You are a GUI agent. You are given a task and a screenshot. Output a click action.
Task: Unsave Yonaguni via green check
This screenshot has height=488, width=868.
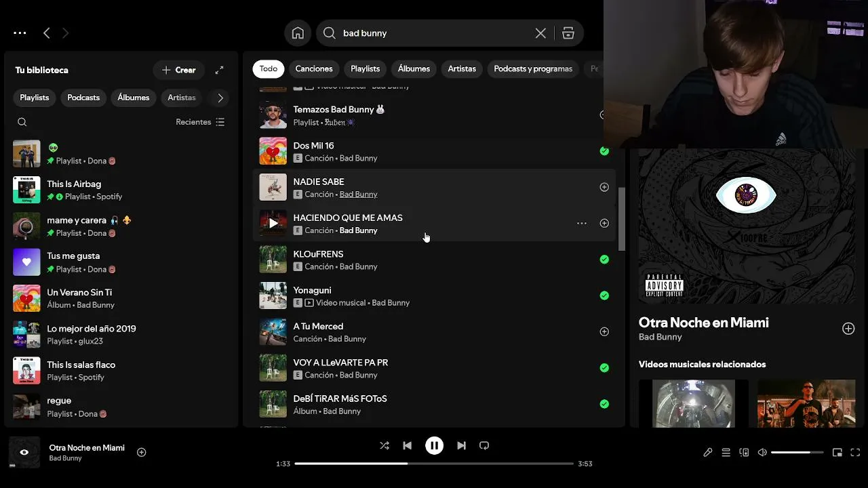[x=604, y=296]
